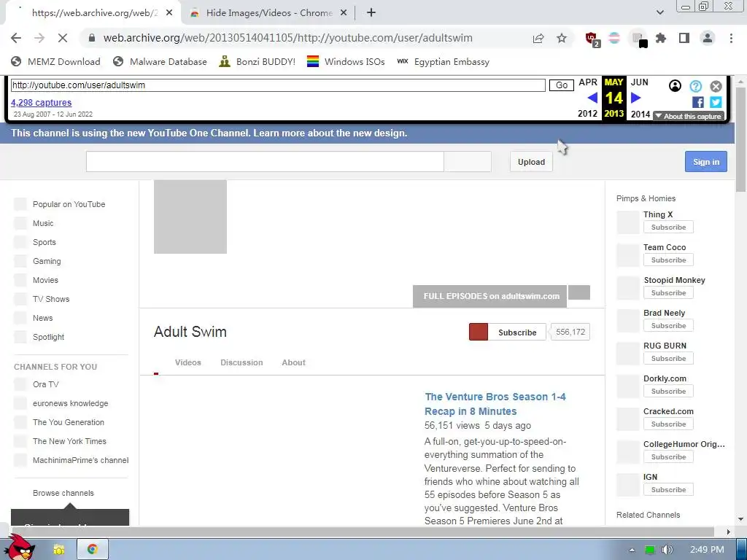Click the YouTube search input box
Image resolution: width=747 pixels, height=560 pixels.
pyautogui.click(x=265, y=162)
